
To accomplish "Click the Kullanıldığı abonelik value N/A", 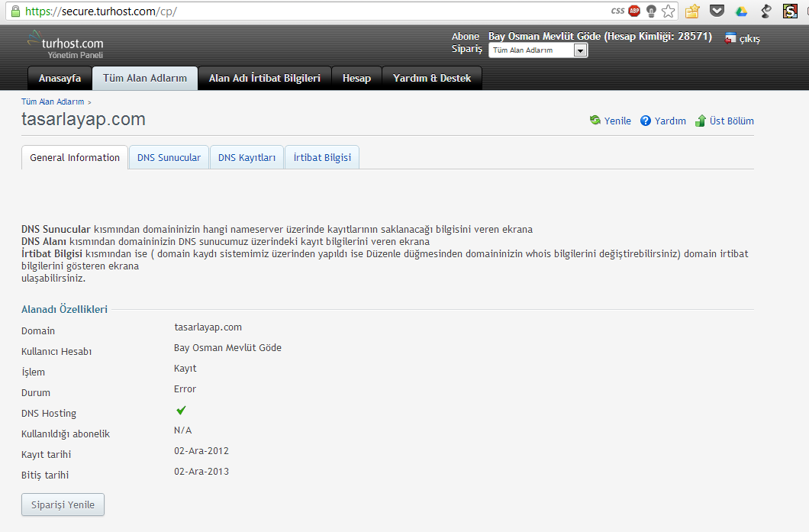I will pos(182,430).
